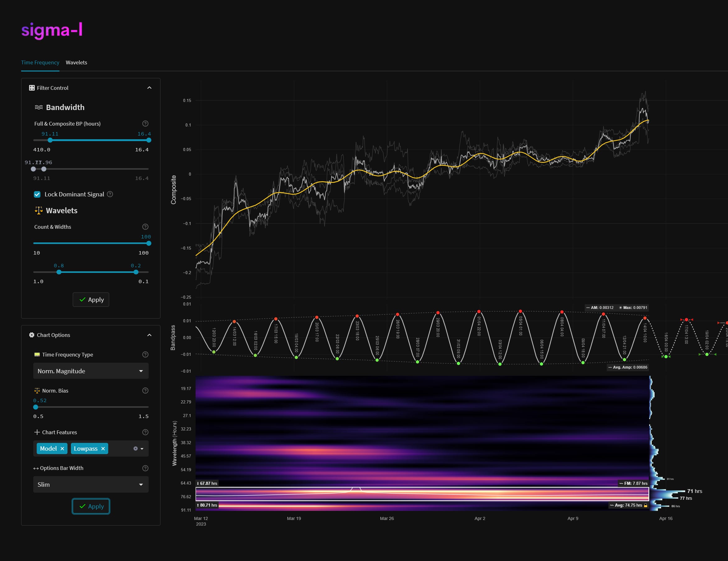Collapse the Filter Control panel
This screenshot has height=561, width=728.
coord(149,87)
